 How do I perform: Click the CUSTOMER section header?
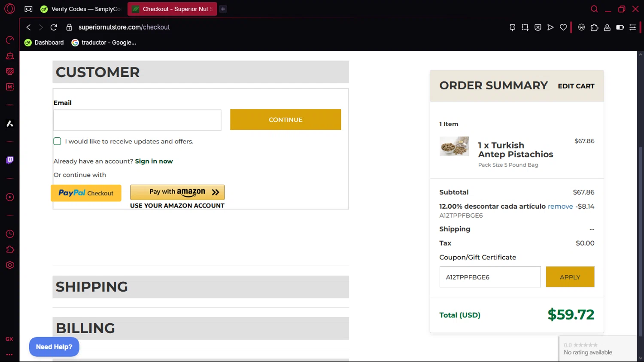[x=200, y=72]
